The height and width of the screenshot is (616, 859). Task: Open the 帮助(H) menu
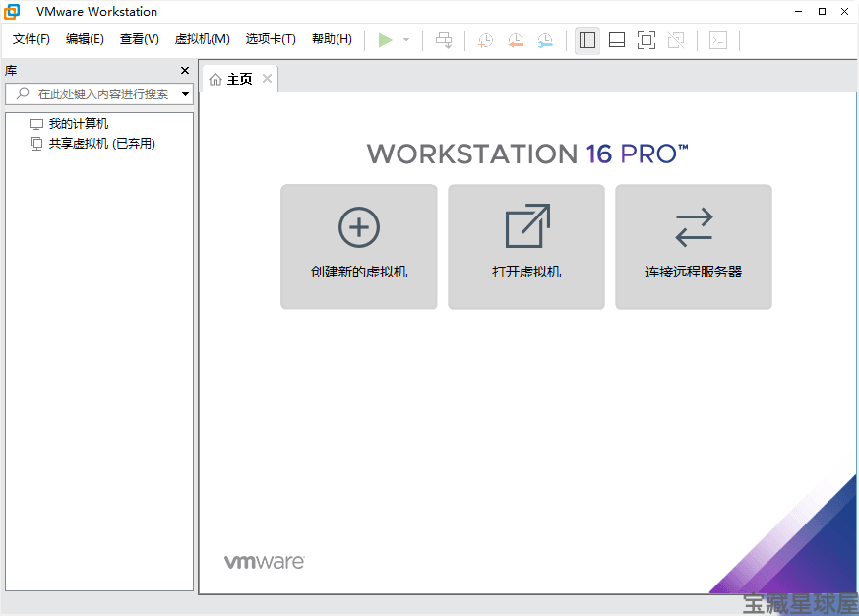[332, 39]
